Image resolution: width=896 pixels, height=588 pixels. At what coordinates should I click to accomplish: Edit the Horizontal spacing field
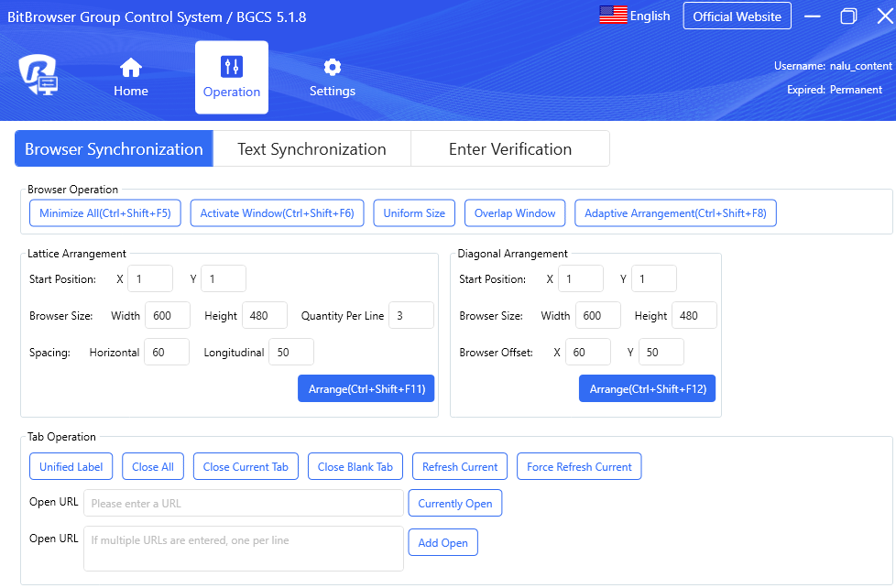point(167,352)
